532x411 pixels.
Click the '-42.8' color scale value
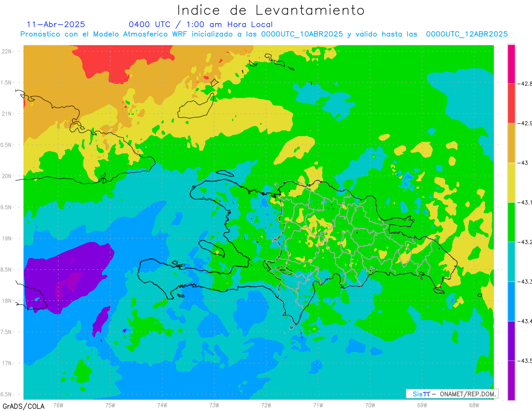(526, 83)
